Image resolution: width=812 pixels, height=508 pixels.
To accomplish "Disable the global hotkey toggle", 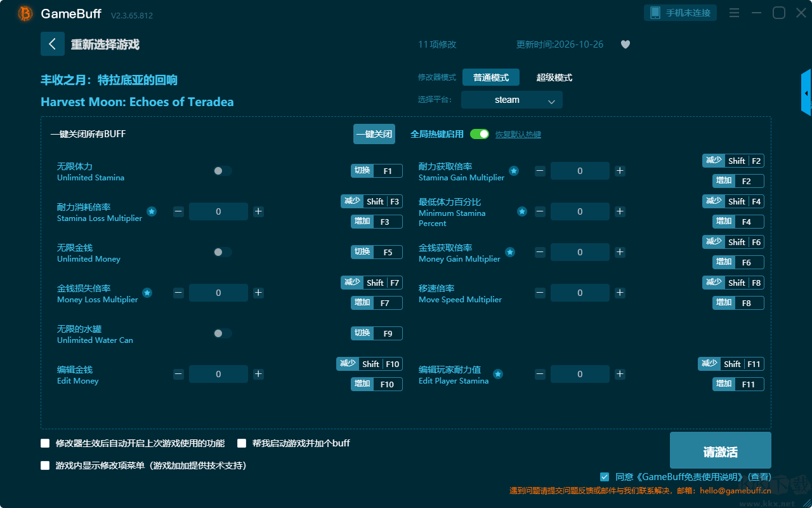I will point(480,134).
